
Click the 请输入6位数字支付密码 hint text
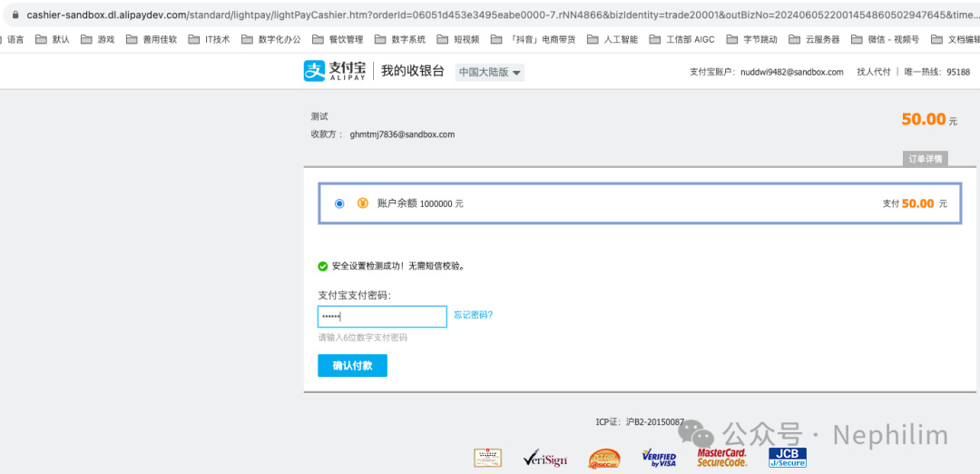pyautogui.click(x=362, y=337)
